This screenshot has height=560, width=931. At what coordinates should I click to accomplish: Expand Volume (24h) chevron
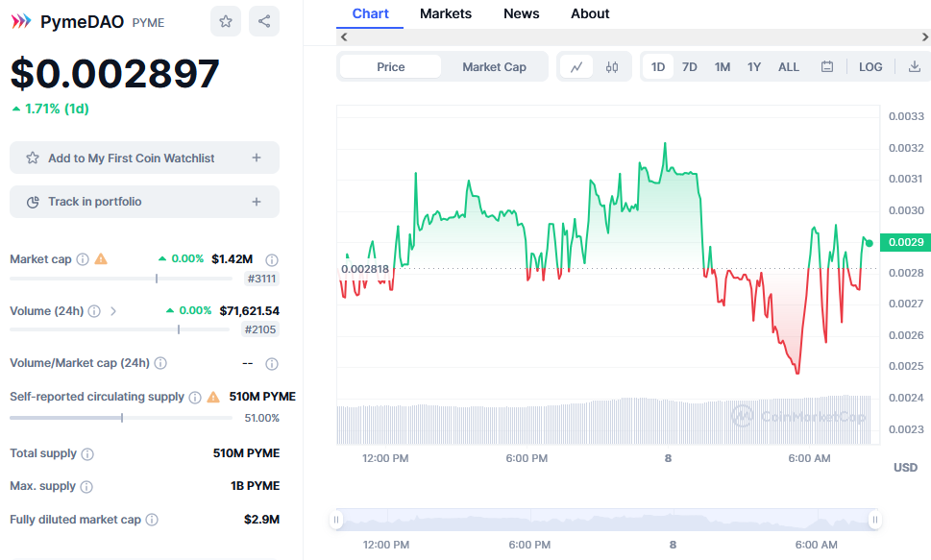(x=113, y=311)
